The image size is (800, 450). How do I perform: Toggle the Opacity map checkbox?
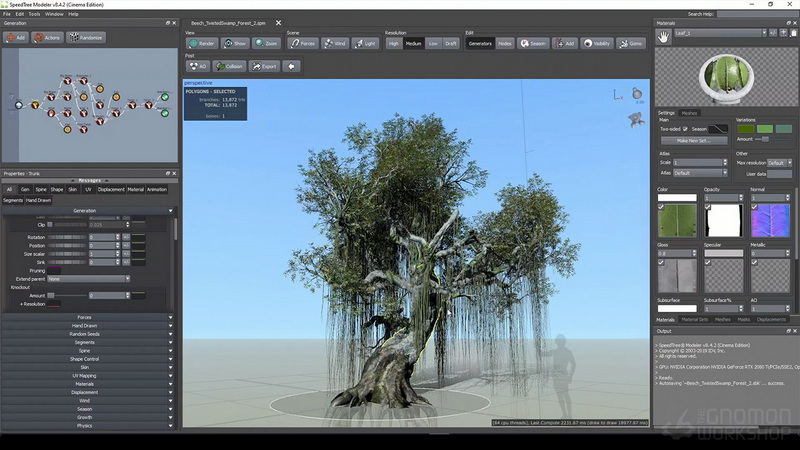[708, 207]
